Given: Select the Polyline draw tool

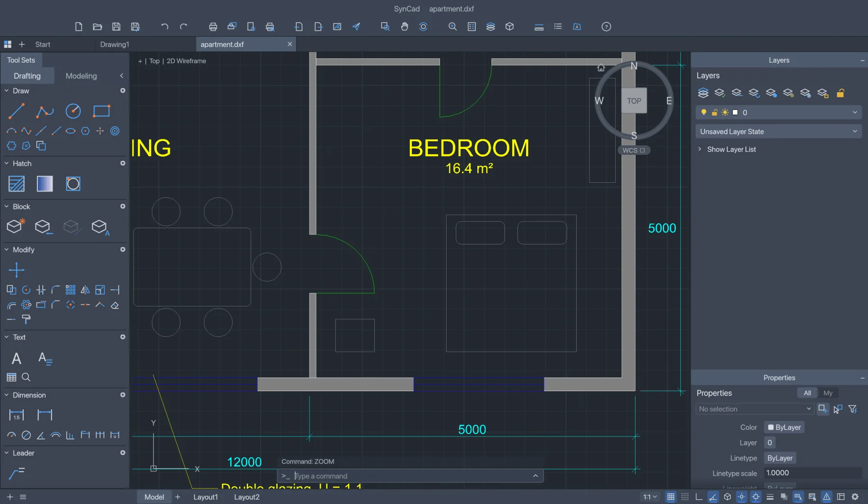Looking at the screenshot, I should (x=45, y=111).
